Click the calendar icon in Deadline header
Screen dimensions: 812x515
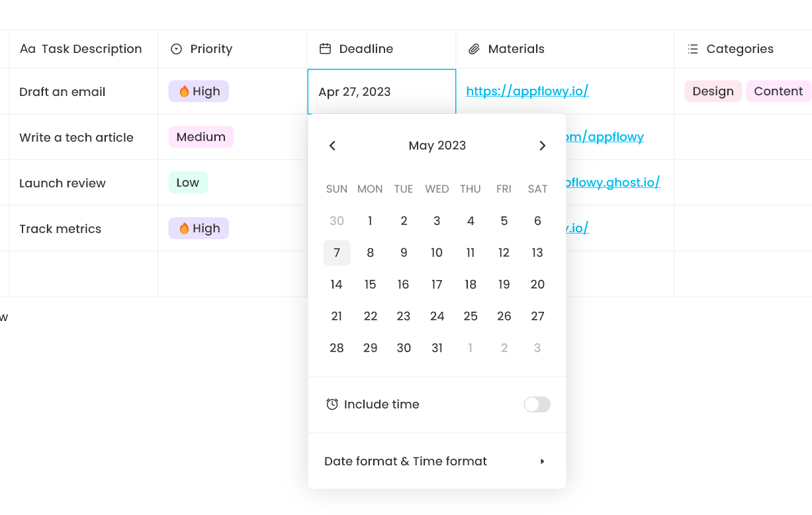point(325,49)
